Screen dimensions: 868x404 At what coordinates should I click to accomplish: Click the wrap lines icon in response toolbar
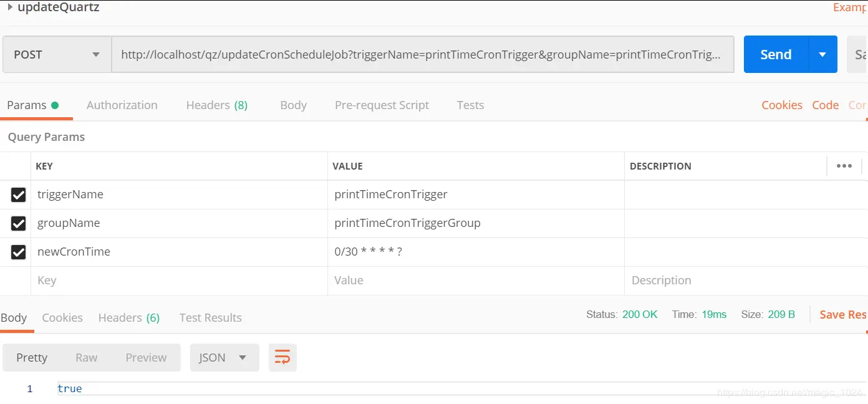[282, 358]
